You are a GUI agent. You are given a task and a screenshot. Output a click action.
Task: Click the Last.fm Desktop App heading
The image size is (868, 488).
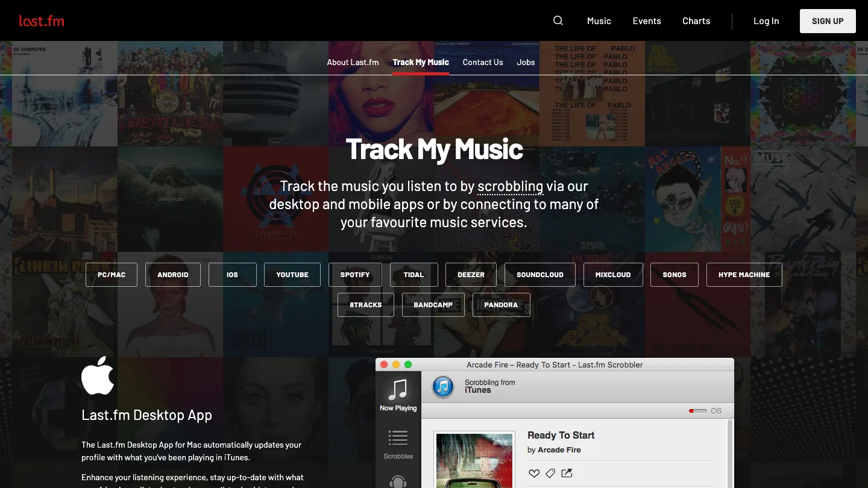pos(146,415)
